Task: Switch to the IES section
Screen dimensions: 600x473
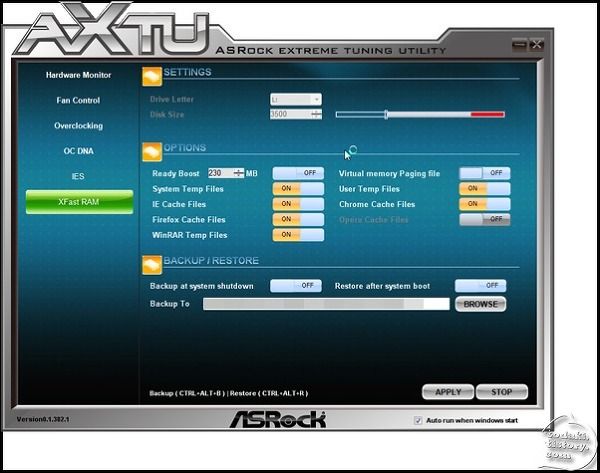Action: (78, 176)
